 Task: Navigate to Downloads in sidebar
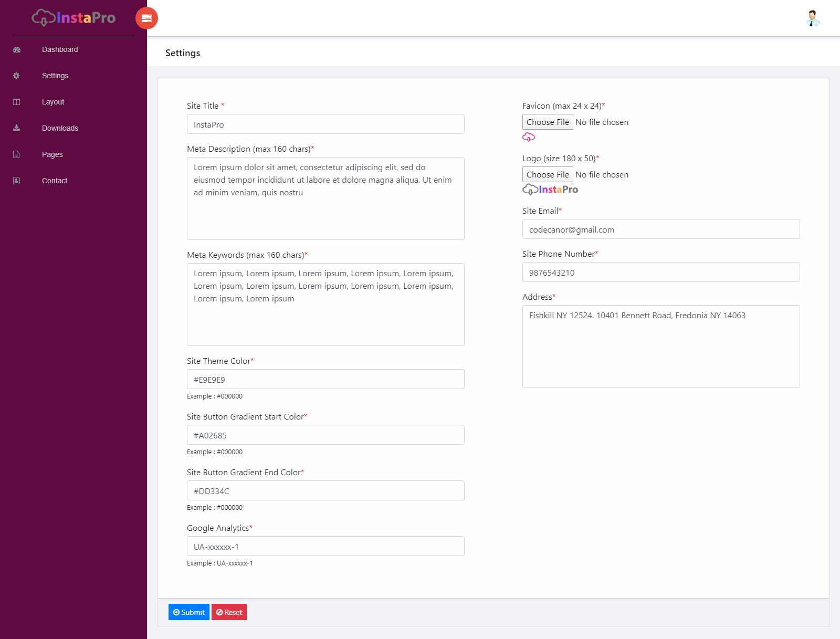click(x=60, y=128)
